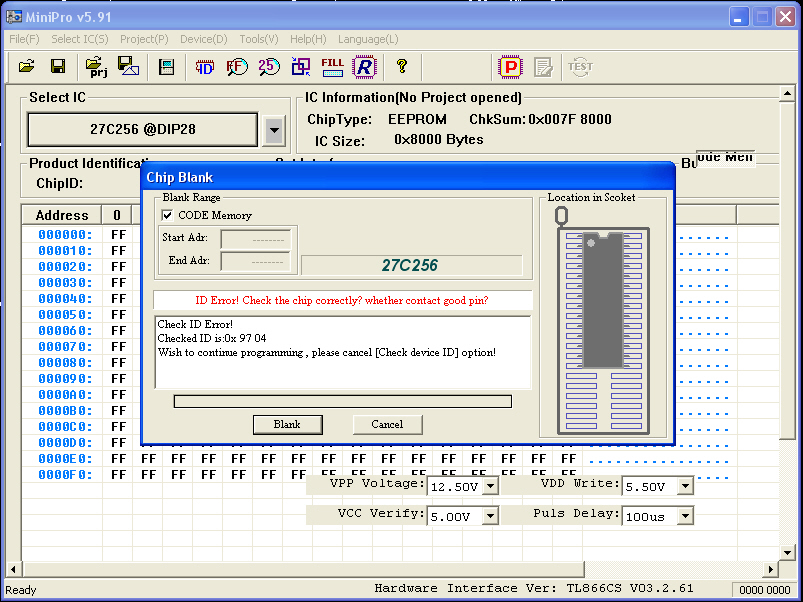The width and height of the screenshot is (803, 602).
Task: Click the Save project toolbar icon
Action: [128, 67]
